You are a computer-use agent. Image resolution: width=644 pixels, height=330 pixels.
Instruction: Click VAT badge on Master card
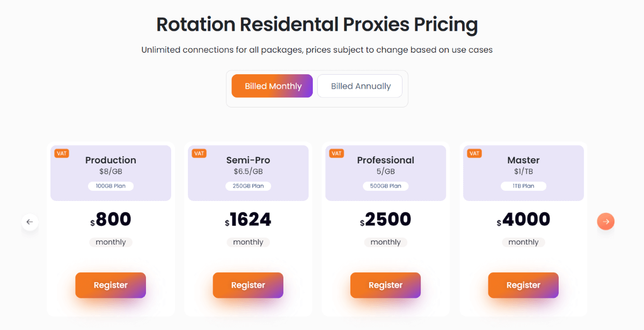click(x=474, y=153)
